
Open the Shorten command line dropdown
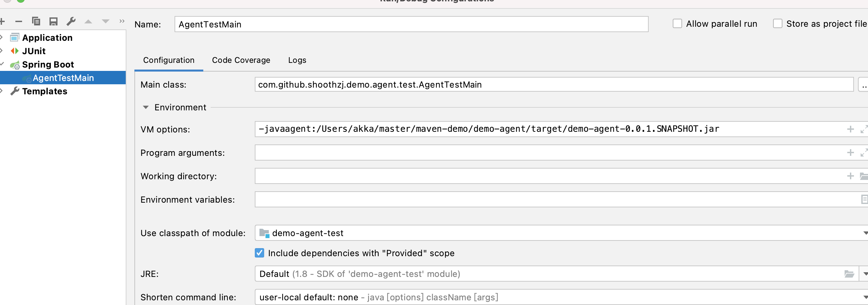pos(865,297)
